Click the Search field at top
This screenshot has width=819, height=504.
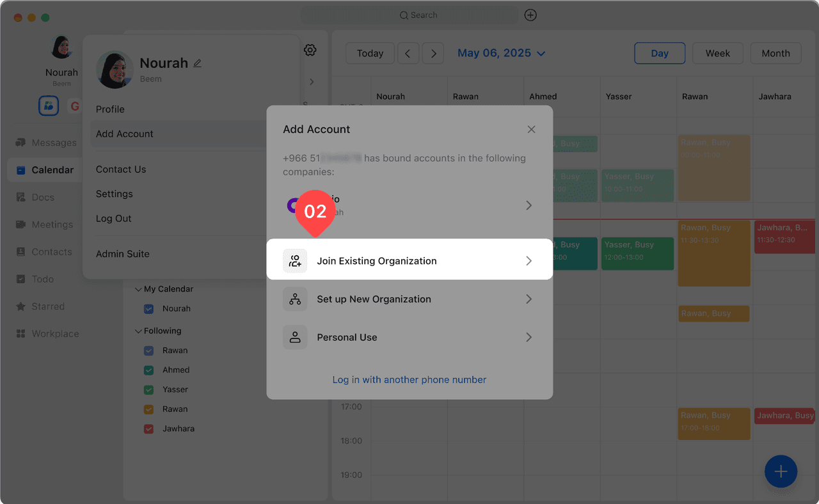pos(409,15)
